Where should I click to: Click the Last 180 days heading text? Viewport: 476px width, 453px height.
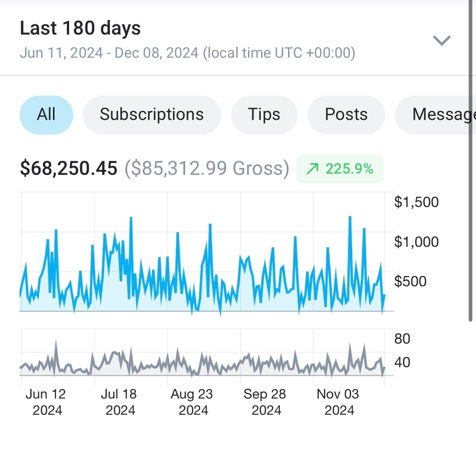(80, 27)
